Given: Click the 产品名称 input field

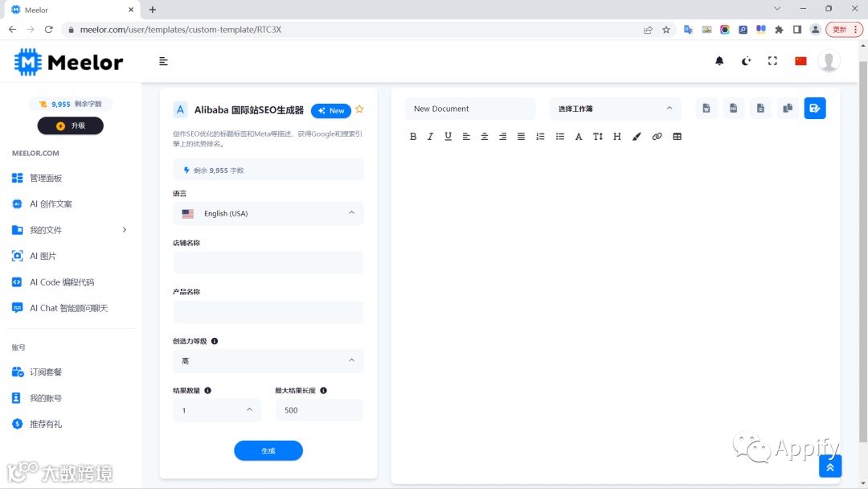Looking at the screenshot, I should tap(268, 312).
